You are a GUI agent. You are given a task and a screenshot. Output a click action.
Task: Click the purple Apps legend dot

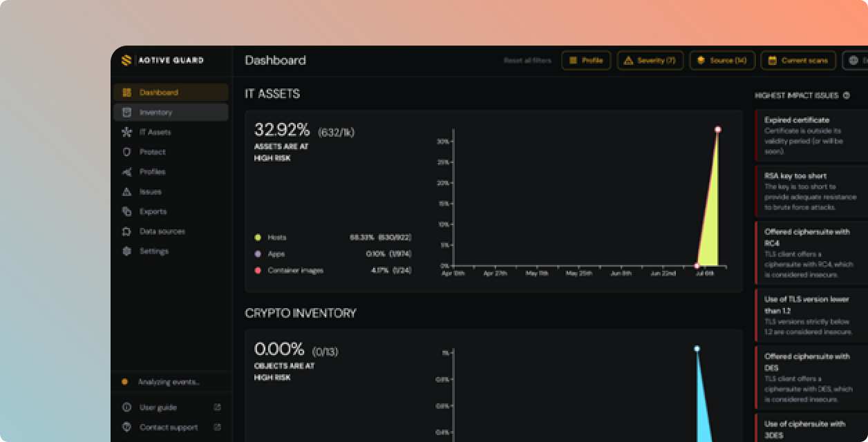258,254
